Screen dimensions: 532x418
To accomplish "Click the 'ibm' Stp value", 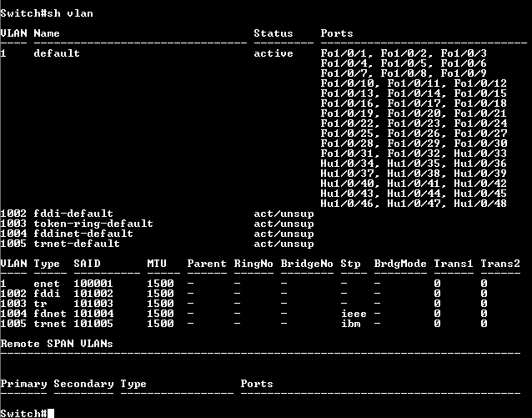I will 350,324.
